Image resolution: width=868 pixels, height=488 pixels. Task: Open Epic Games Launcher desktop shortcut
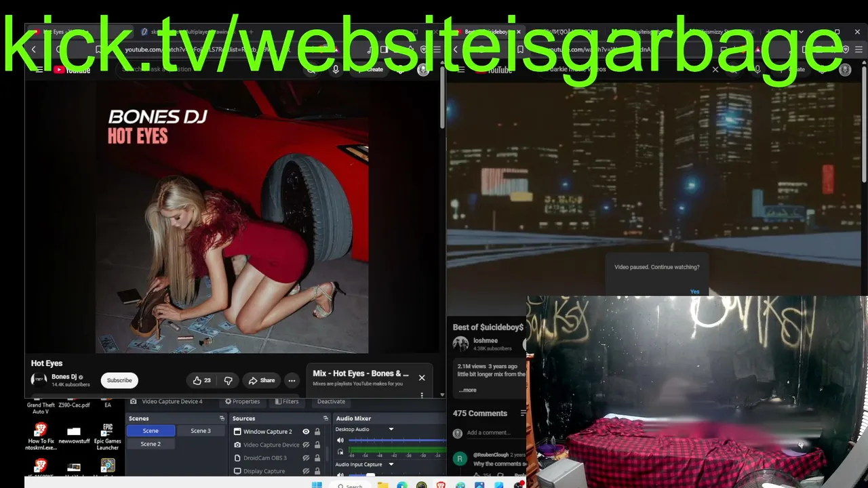107,436
